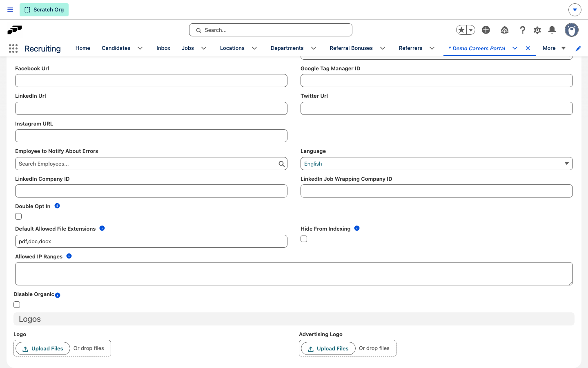Screen dimensions: 588x368
Task: Open the user profile avatar
Action: 572,30
